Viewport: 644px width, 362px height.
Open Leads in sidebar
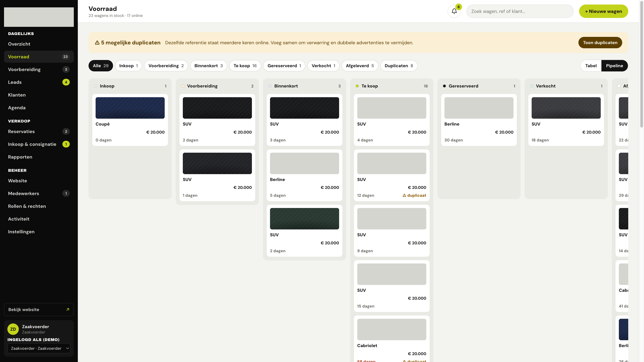(39, 82)
